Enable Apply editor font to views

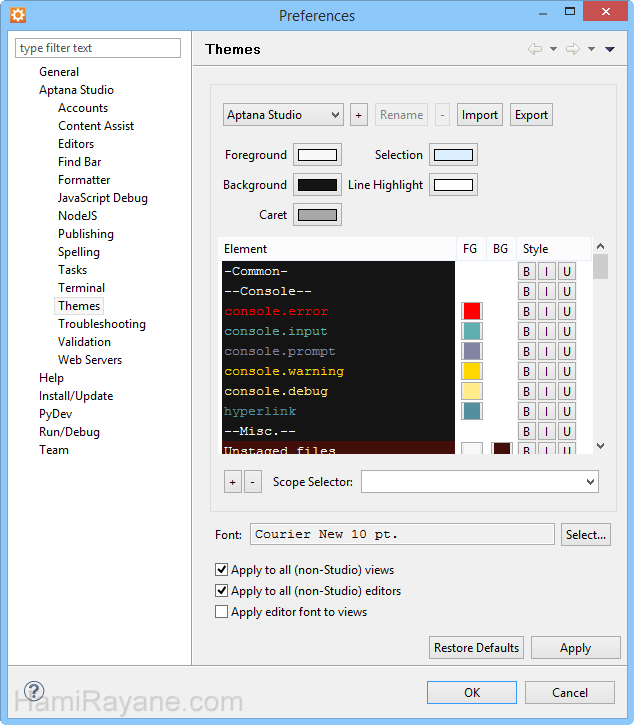222,612
